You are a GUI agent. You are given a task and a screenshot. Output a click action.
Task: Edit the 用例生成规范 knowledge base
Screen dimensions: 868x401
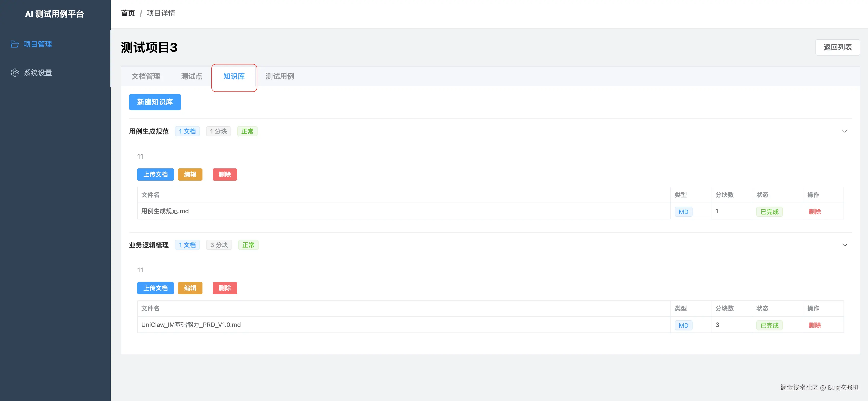tap(190, 175)
